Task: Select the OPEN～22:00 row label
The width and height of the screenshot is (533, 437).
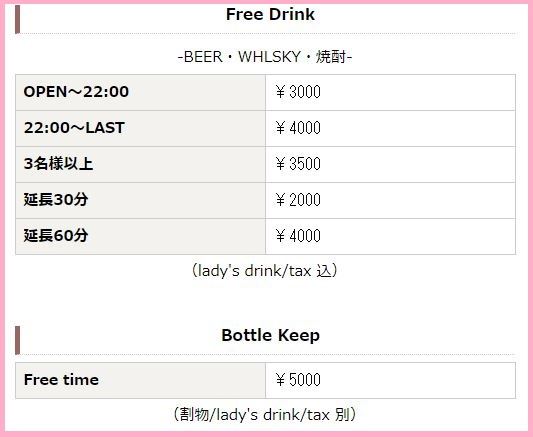Action: [x=76, y=92]
